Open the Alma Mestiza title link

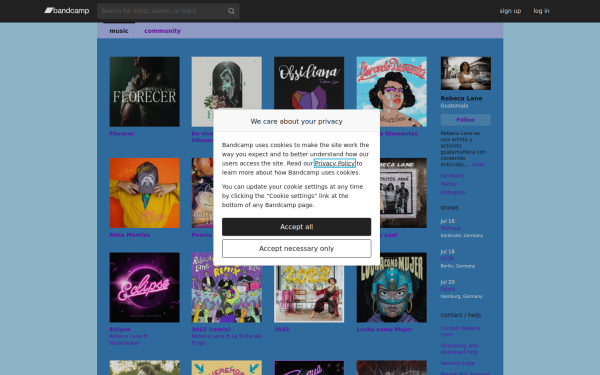(129, 235)
